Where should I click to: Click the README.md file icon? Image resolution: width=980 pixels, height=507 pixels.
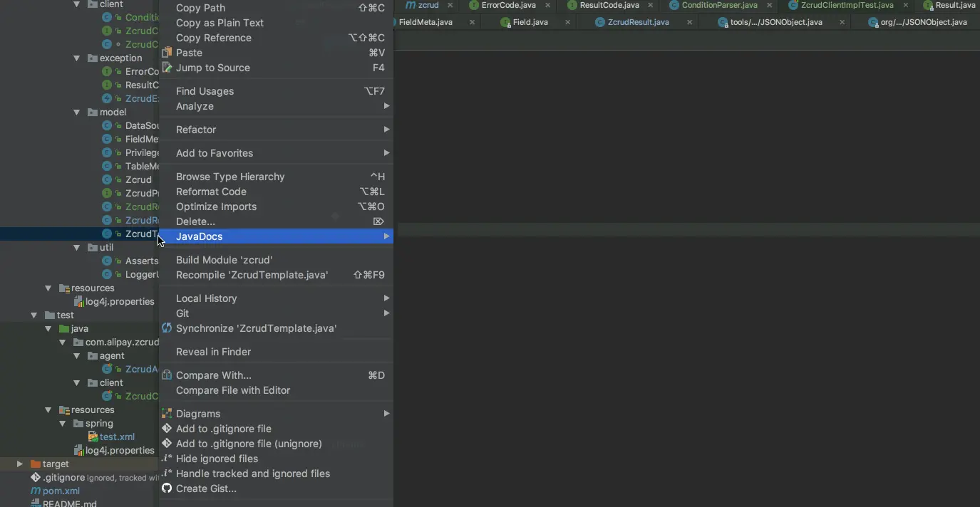coord(36,503)
